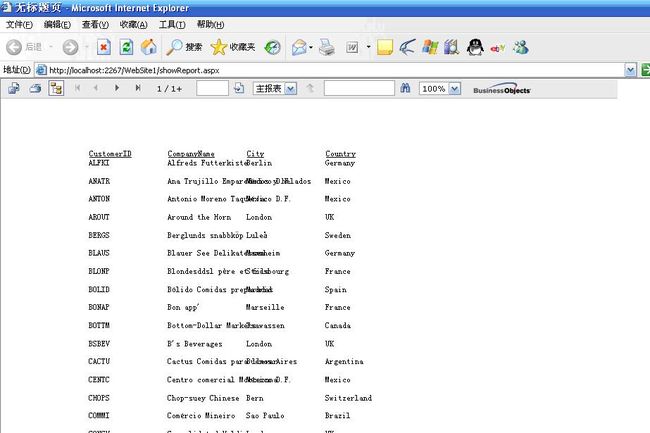Click the BERGS customer ID

click(99, 235)
